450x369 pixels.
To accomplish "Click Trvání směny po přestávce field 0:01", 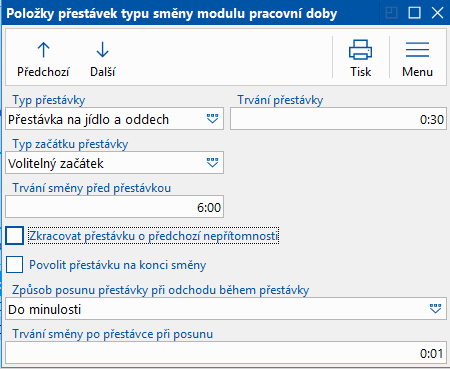I will pos(226,353).
